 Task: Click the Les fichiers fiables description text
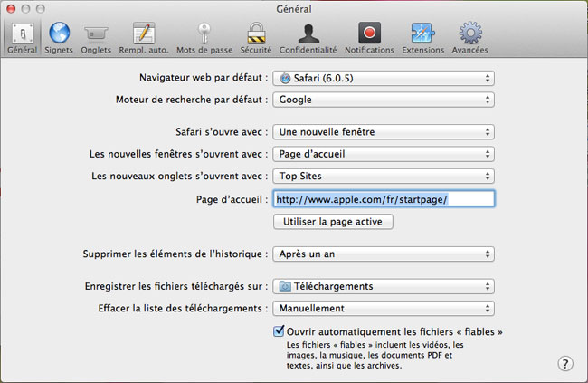point(375,355)
